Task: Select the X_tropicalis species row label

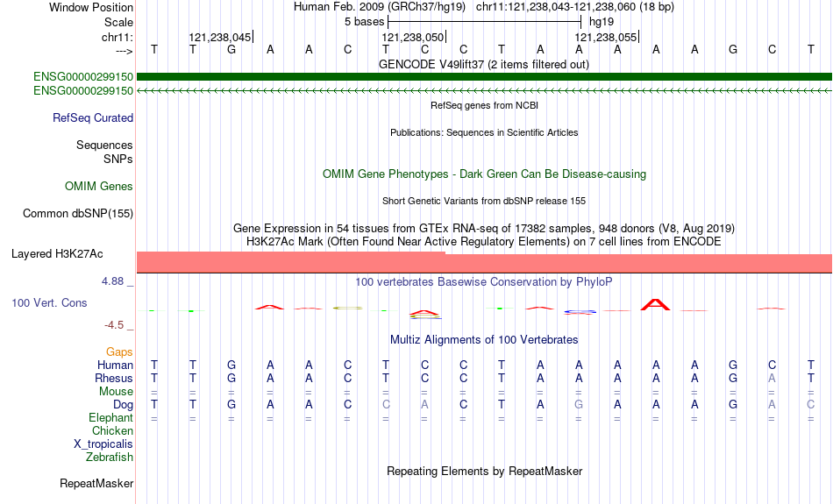Action: click(103, 444)
